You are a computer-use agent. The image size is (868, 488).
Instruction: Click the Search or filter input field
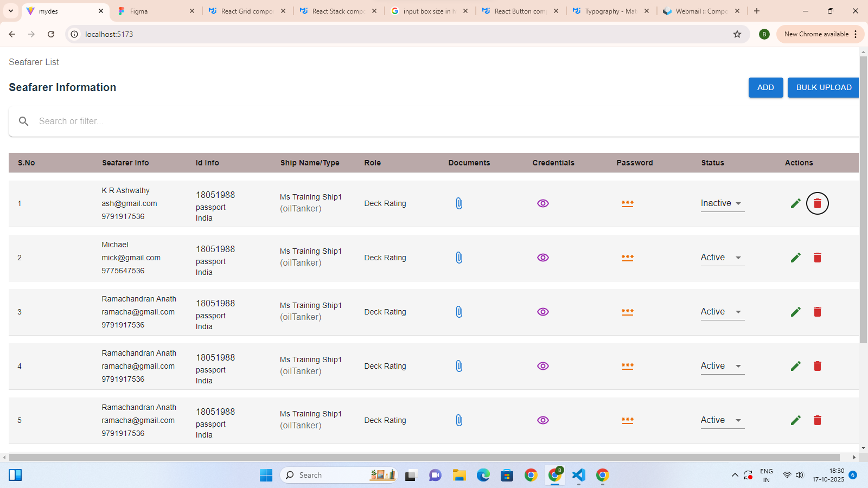[x=434, y=121]
